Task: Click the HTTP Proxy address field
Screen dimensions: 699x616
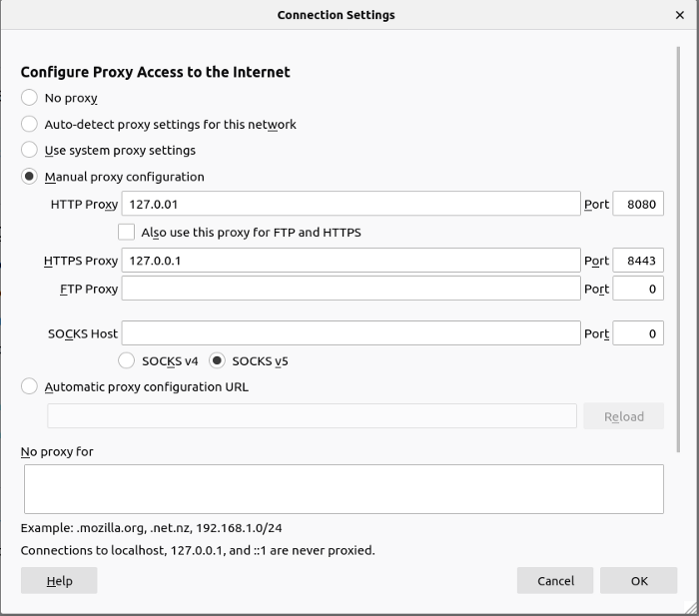Action: coord(350,204)
